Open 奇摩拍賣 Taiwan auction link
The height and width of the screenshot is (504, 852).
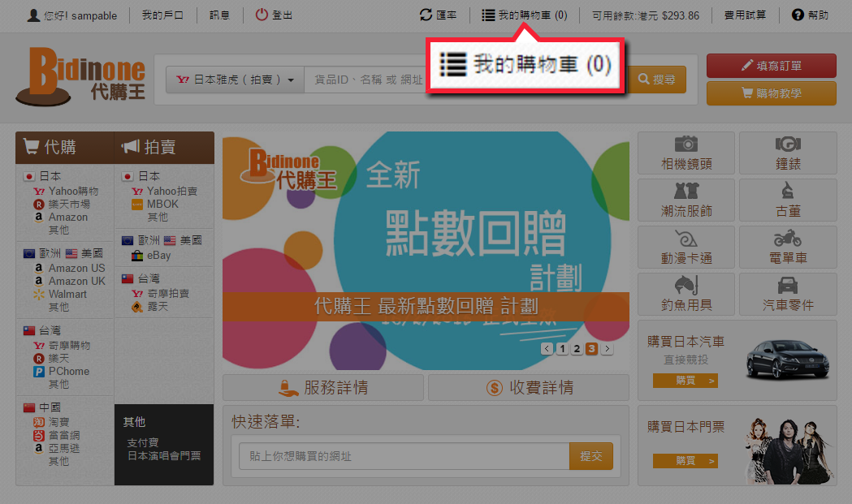[161, 293]
